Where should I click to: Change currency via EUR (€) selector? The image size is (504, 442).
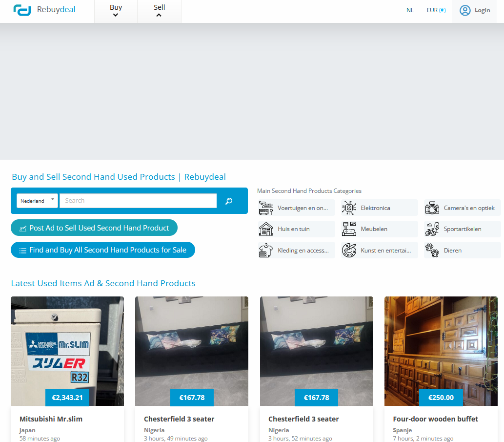click(x=436, y=10)
